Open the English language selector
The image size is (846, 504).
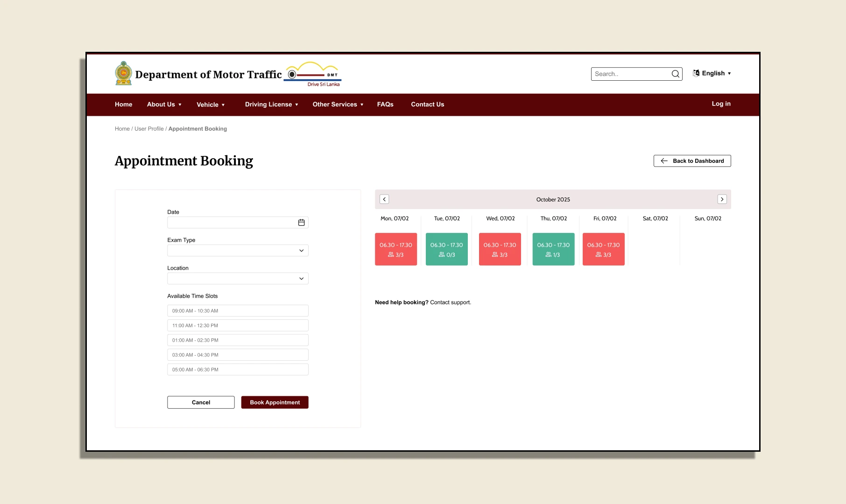coord(712,73)
